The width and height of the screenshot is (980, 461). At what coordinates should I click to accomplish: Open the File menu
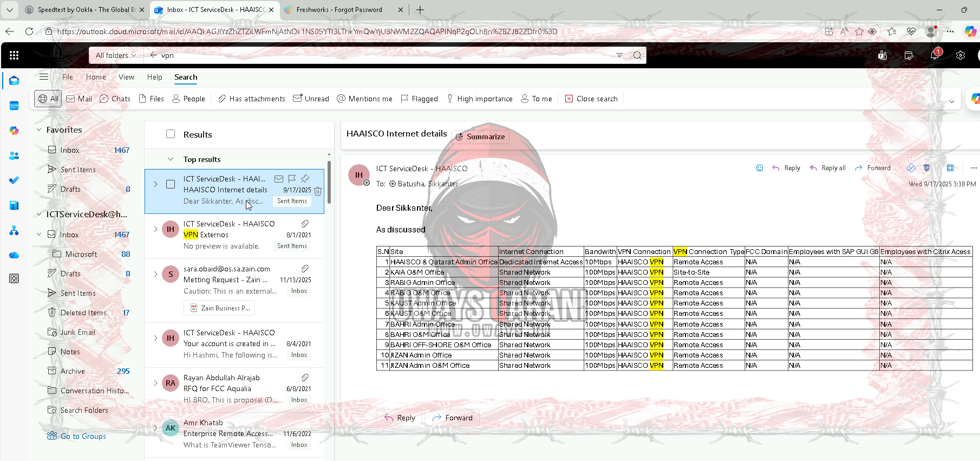(x=67, y=77)
